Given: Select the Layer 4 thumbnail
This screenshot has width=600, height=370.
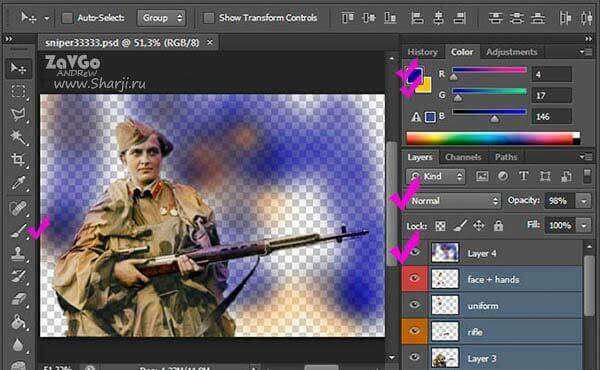Looking at the screenshot, I should tap(445, 253).
